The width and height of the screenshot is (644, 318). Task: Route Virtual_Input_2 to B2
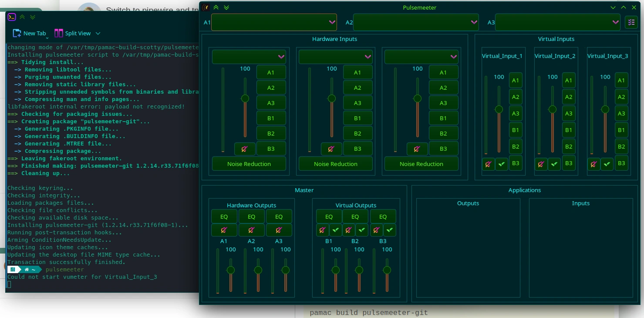[x=569, y=146]
